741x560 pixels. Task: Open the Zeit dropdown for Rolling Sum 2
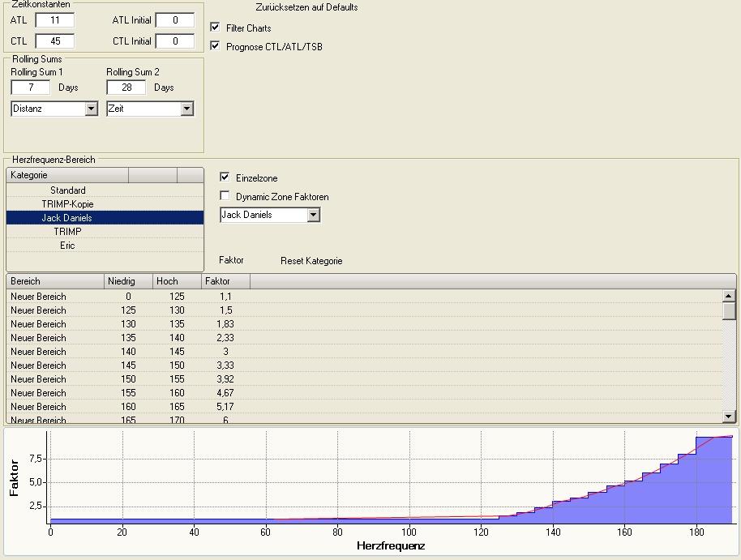pos(187,109)
